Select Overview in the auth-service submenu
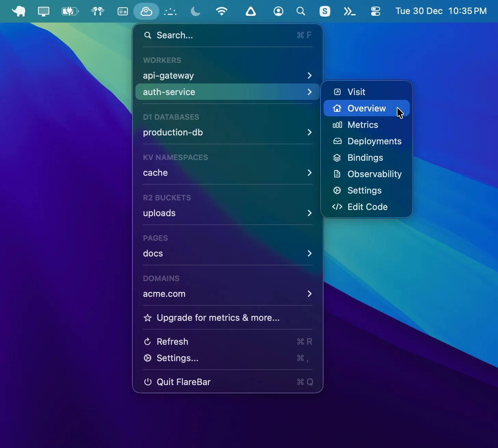The width and height of the screenshot is (498, 448). [x=366, y=108]
